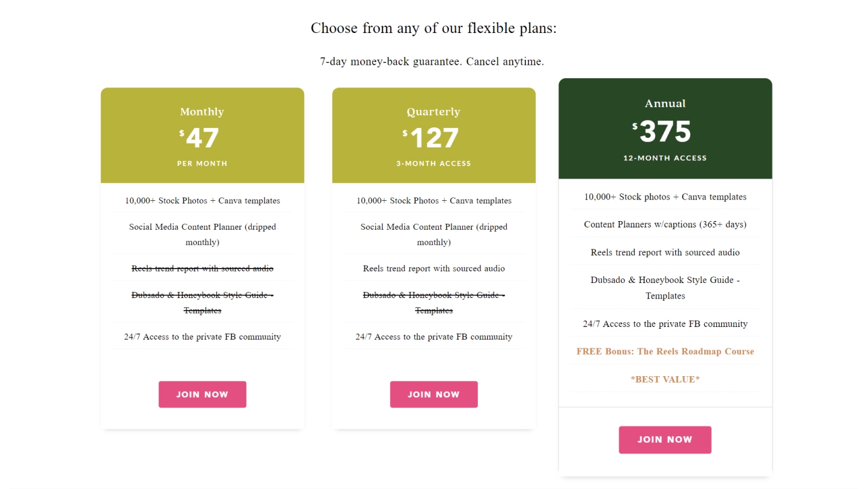Click the 12-MONTH ACCESS label

[x=665, y=158]
